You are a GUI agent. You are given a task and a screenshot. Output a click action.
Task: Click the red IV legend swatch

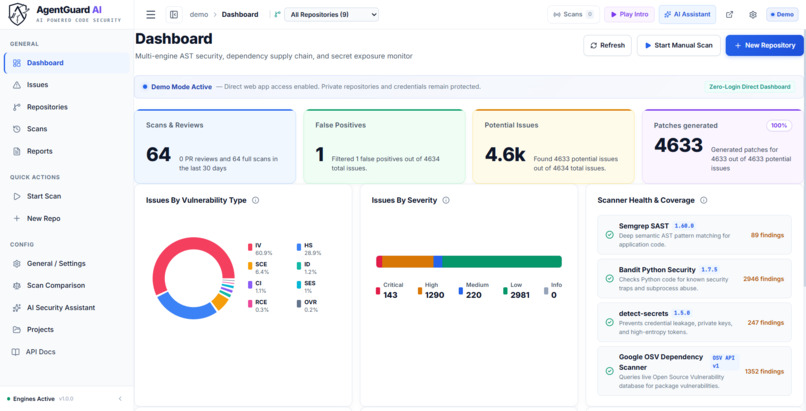250,247
